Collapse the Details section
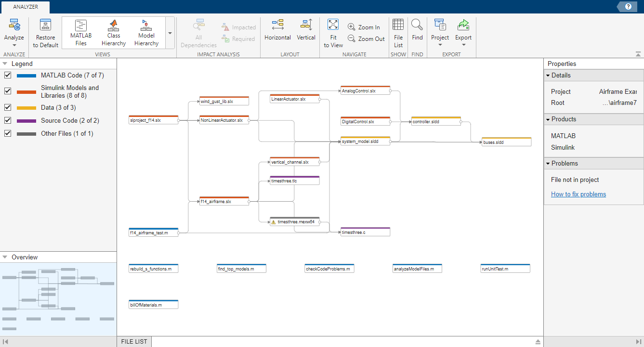644x347 pixels. [548, 76]
